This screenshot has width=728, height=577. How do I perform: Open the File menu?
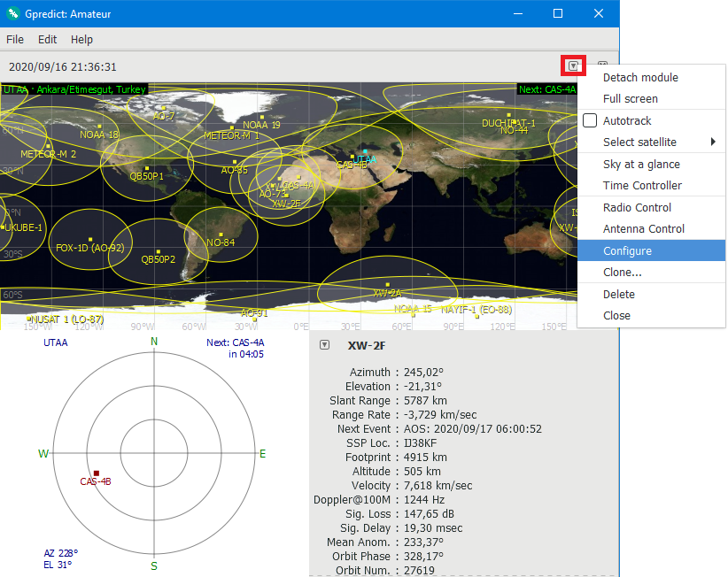click(x=15, y=40)
